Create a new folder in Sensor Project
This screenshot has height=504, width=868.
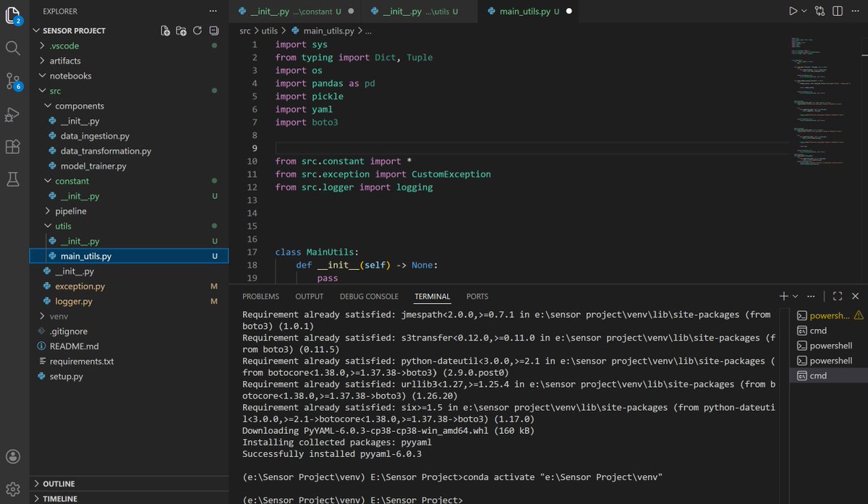tap(181, 30)
